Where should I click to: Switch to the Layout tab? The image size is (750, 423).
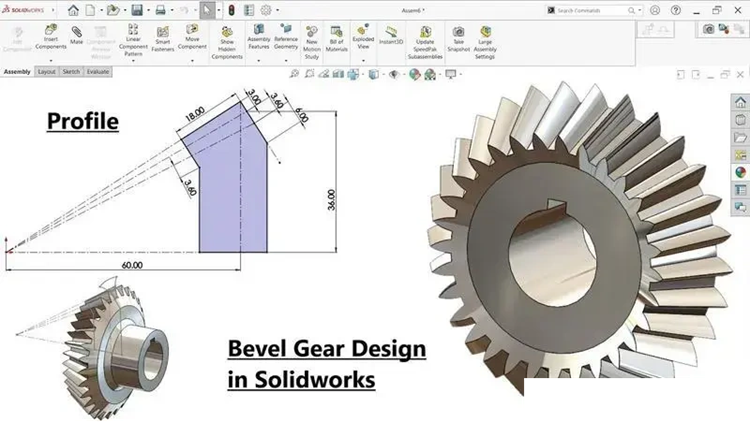(46, 72)
